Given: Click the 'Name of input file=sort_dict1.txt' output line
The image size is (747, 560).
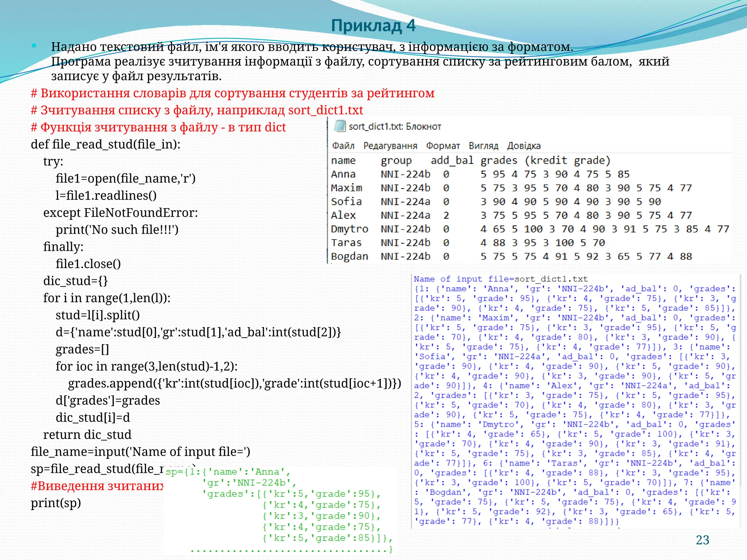Looking at the screenshot, I should (500, 279).
